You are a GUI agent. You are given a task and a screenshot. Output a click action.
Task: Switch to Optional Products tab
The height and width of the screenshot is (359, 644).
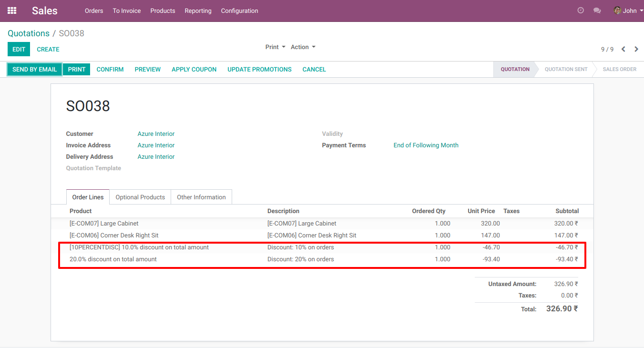140,197
